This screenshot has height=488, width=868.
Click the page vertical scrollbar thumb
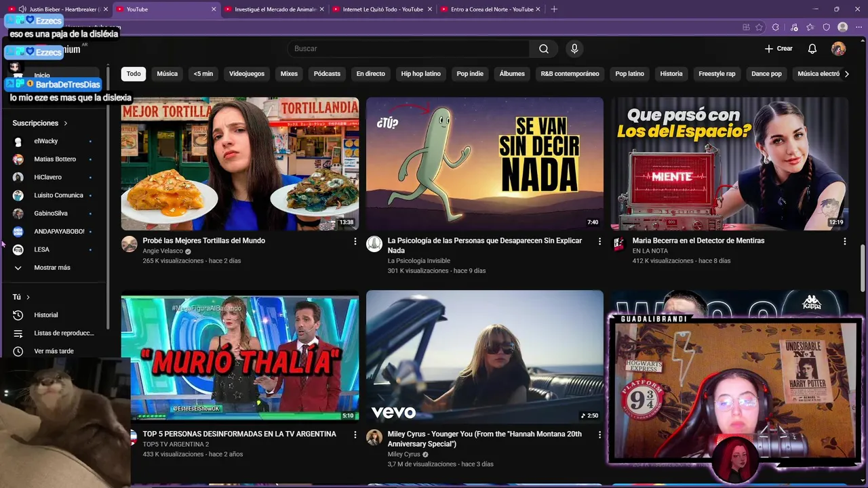[863, 268]
